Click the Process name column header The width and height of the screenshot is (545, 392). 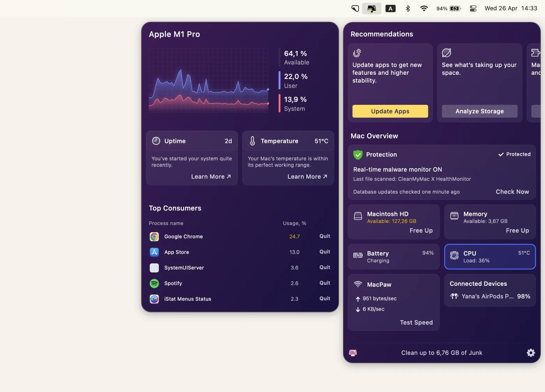tap(166, 223)
